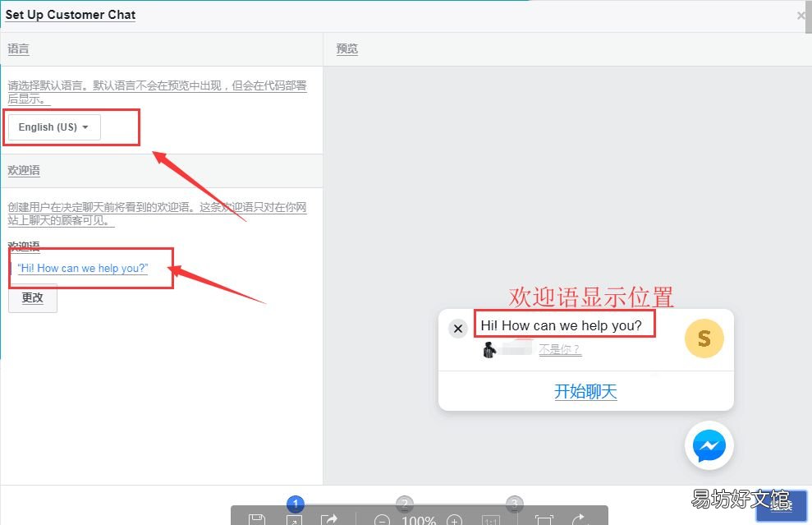Click the "Hi! How can we help you?" greeting link
This screenshot has width=812, height=525.
[x=83, y=269]
